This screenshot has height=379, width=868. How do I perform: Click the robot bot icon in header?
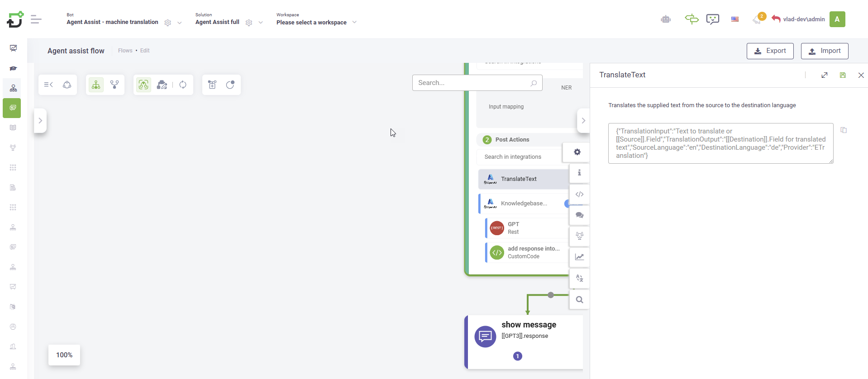pos(665,19)
